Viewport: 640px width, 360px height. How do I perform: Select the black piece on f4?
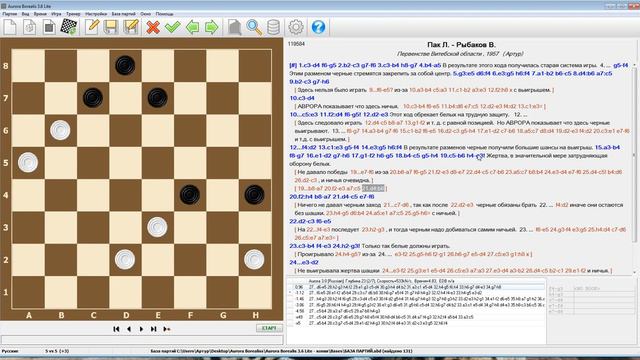(190, 195)
